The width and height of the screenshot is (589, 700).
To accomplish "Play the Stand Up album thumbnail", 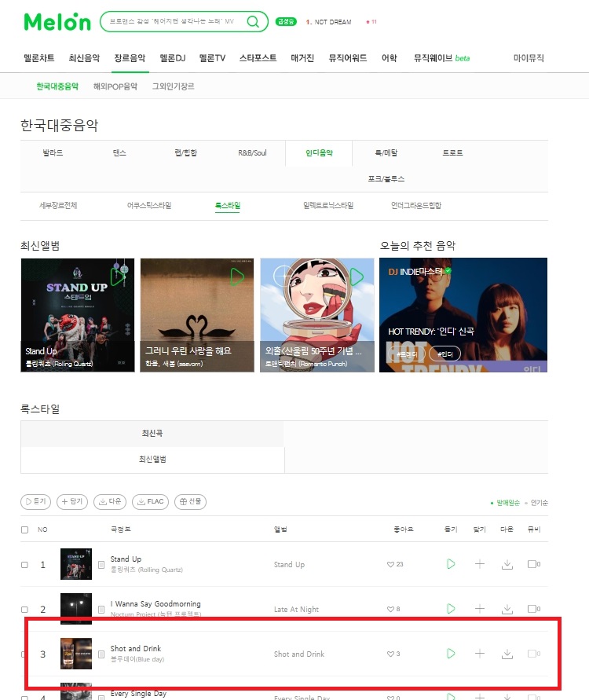I will (x=119, y=277).
